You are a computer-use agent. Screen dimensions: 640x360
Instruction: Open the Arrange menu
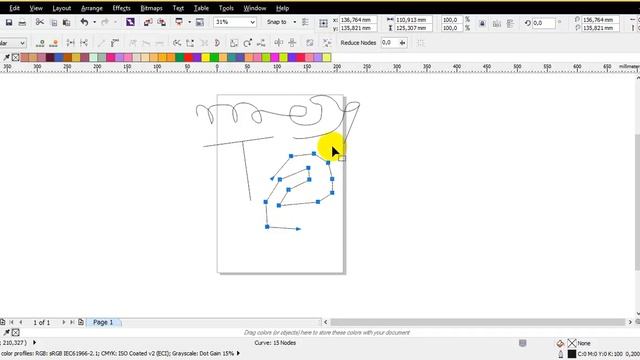92,8
